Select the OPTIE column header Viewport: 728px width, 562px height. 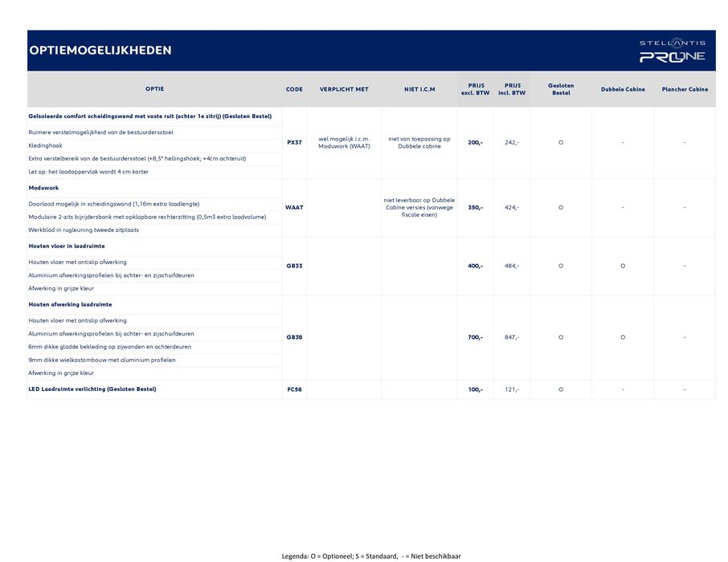click(154, 89)
